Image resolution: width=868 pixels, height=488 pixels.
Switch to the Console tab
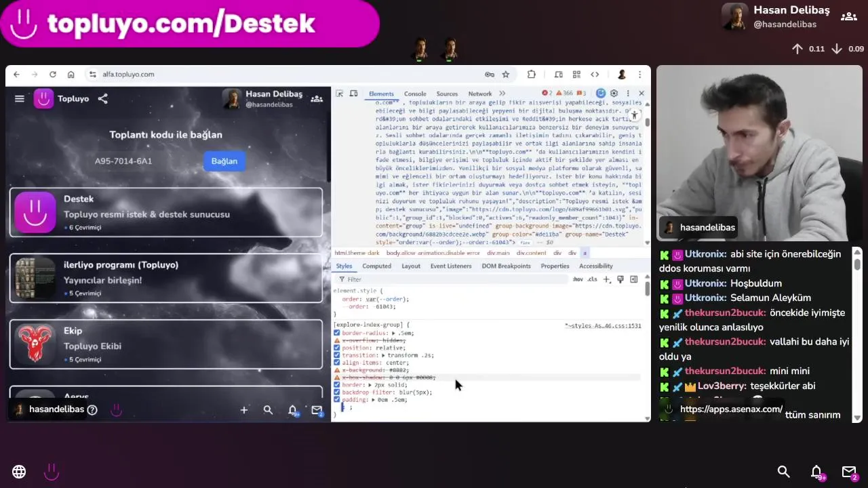coord(415,94)
